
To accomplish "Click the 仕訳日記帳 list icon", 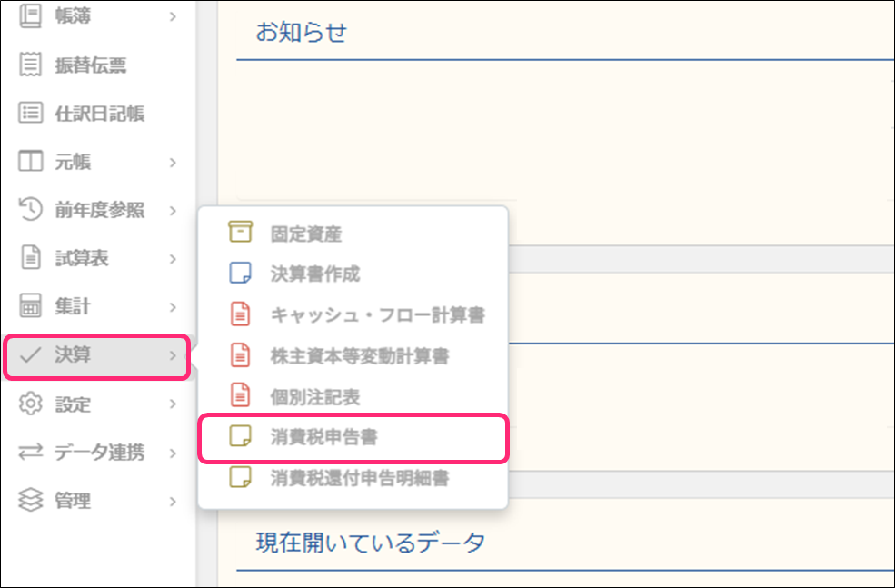I will (31, 114).
